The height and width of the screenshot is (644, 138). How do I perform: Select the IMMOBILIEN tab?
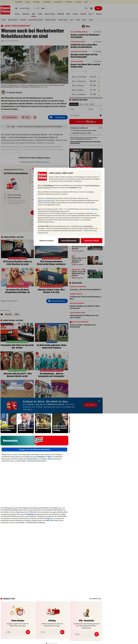coord(74,104)
